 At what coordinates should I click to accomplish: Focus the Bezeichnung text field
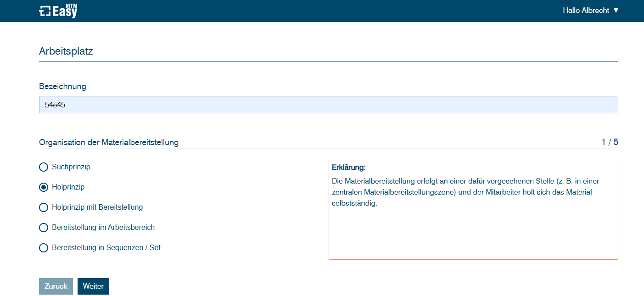(x=328, y=105)
